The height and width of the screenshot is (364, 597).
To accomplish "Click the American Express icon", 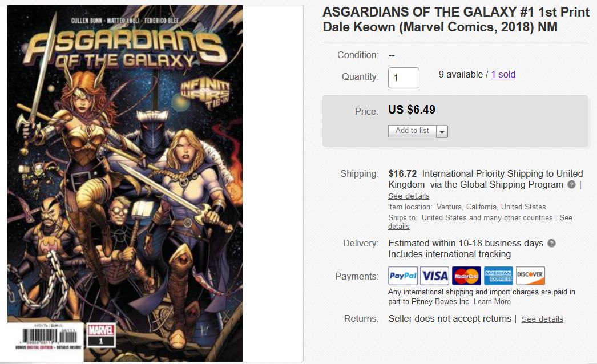I will 498,276.
